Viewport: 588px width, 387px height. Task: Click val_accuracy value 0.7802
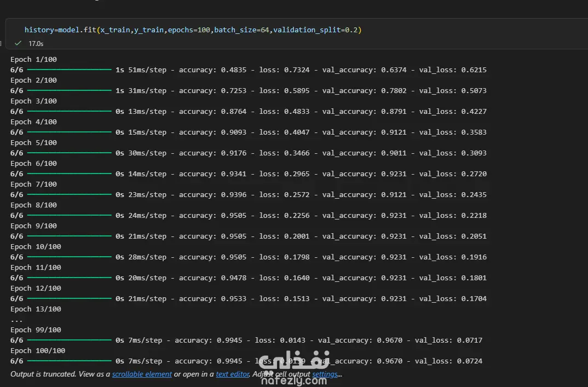click(x=394, y=91)
